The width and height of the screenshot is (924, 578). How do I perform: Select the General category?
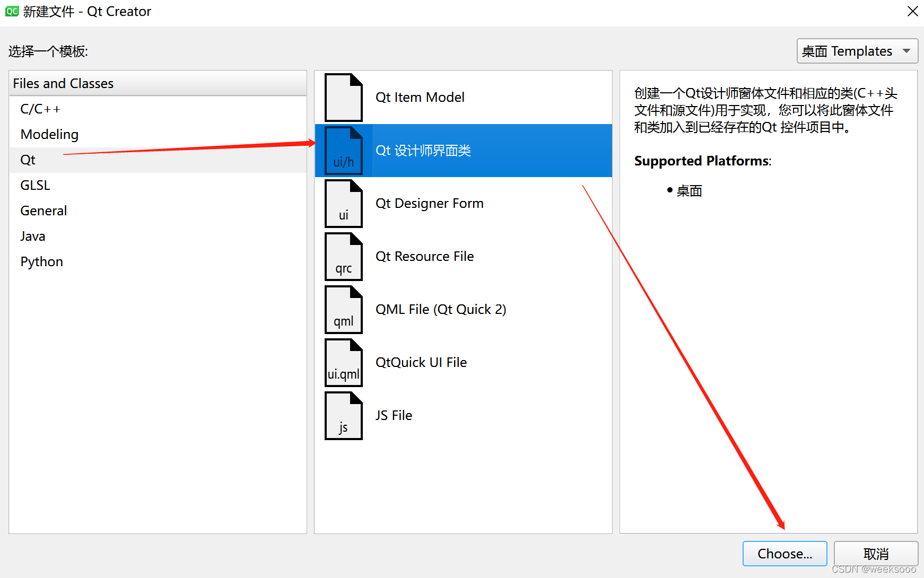pyautogui.click(x=158, y=211)
